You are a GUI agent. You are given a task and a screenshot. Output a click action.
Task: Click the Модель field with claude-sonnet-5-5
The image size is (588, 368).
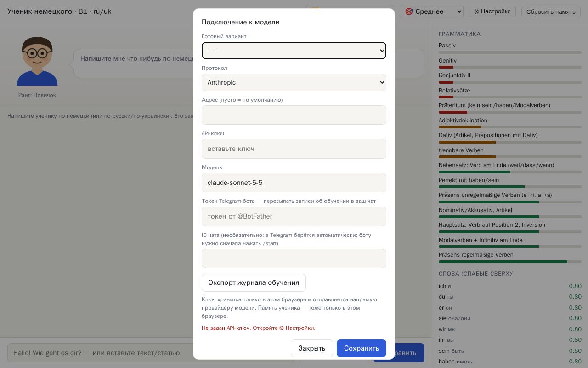tap(294, 183)
